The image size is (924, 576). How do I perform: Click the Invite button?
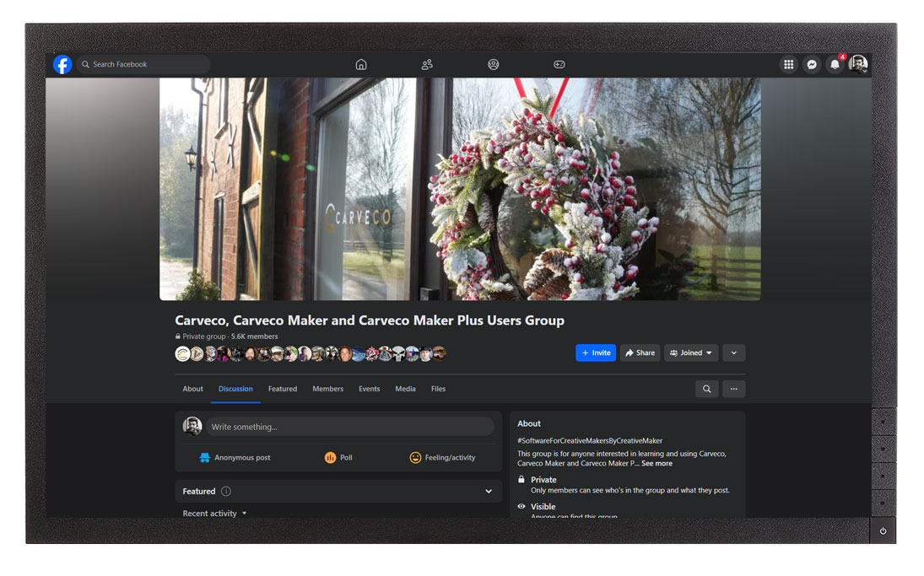[x=596, y=353]
